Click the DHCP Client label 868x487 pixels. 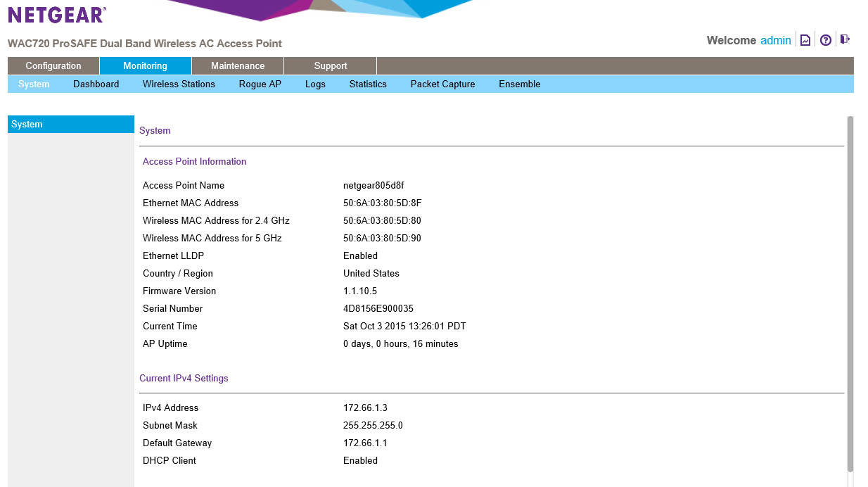[x=170, y=460]
